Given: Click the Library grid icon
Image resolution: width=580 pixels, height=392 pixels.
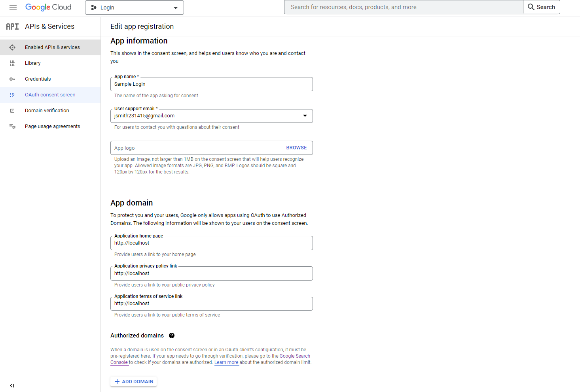Looking at the screenshot, I should tap(12, 63).
